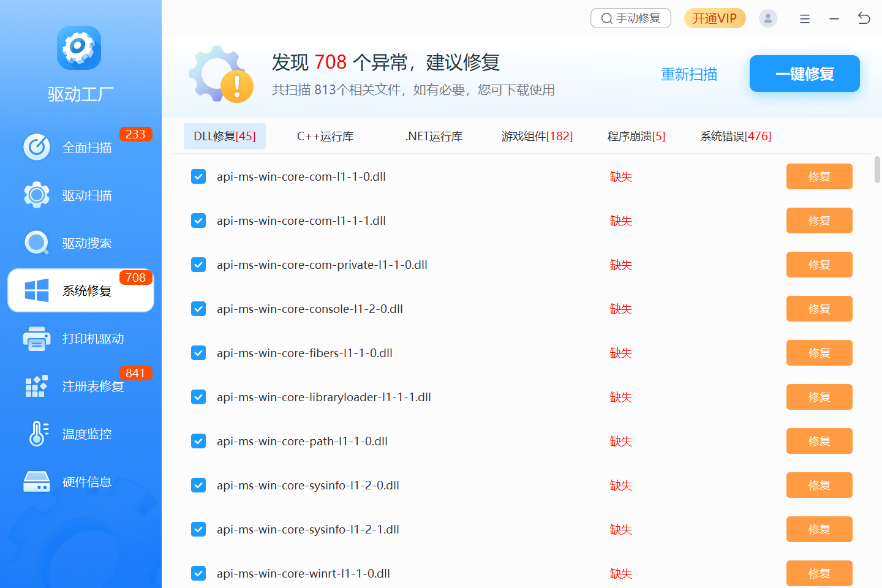Uncheck api-ms-win-core-console-l1-2-0.dll
This screenshot has width=882, height=588.
[x=198, y=309]
